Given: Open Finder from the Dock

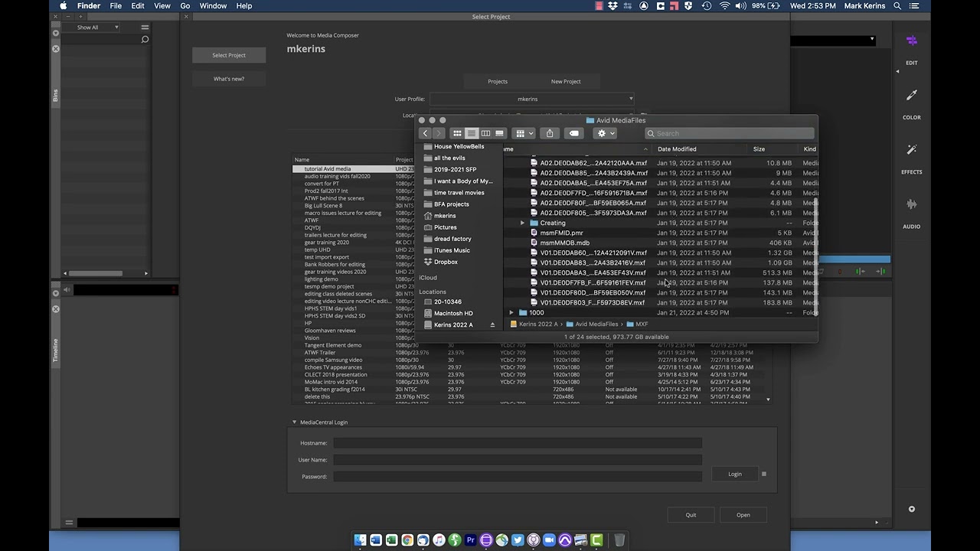Looking at the screenshot, I should point(360,540).
